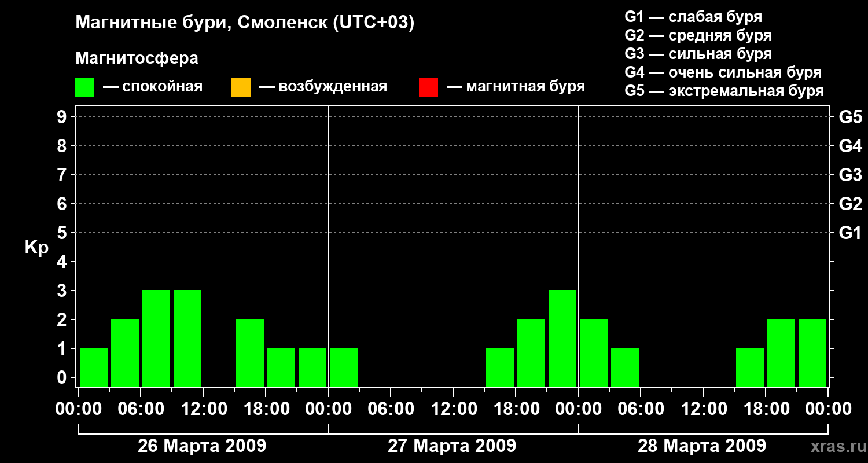Click the '06:00' time label under 28 Марта
868x463 pixels.
click(641, 409)
